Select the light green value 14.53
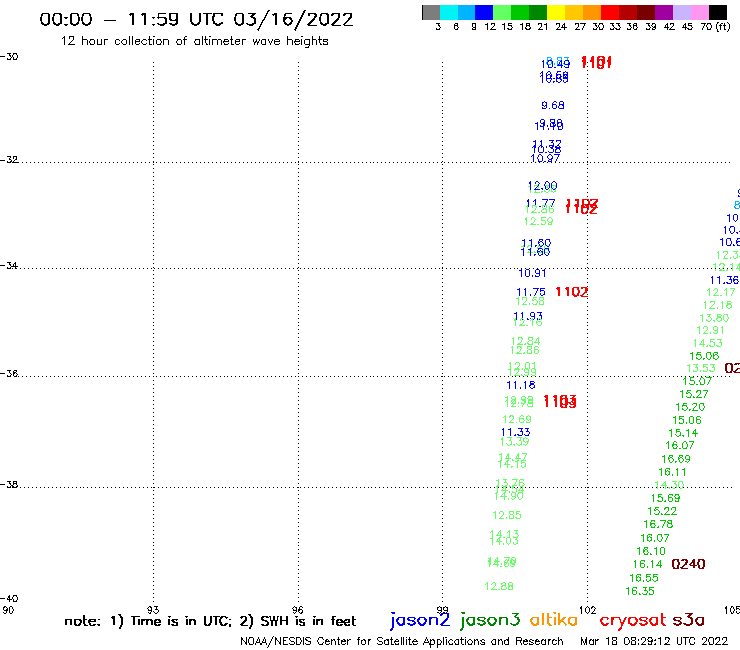Image resolution: width=740 pixels, height=650 pixels. pyautogui.click(x=707, y=343)
